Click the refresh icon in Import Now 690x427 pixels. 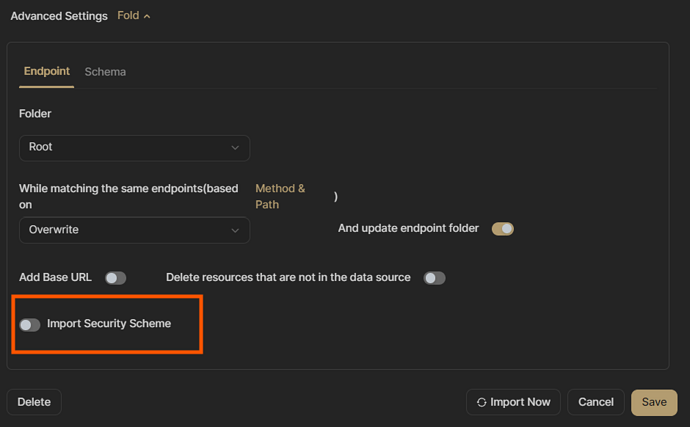pyautogui.click(x=482, y=402)
